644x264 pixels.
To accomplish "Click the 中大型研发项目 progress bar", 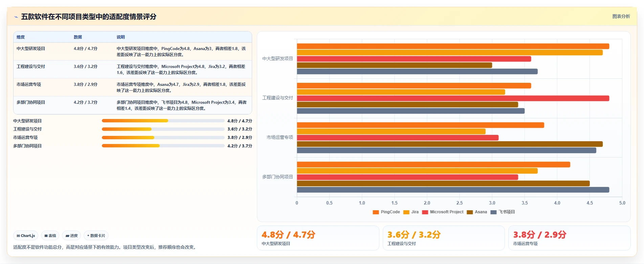I will tap(163, 121).
